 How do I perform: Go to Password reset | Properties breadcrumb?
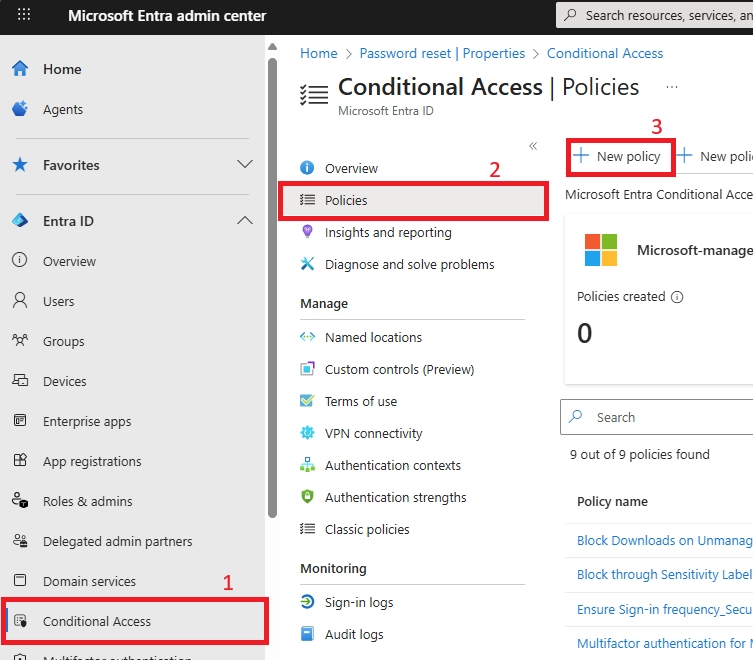tap(442, 53)
